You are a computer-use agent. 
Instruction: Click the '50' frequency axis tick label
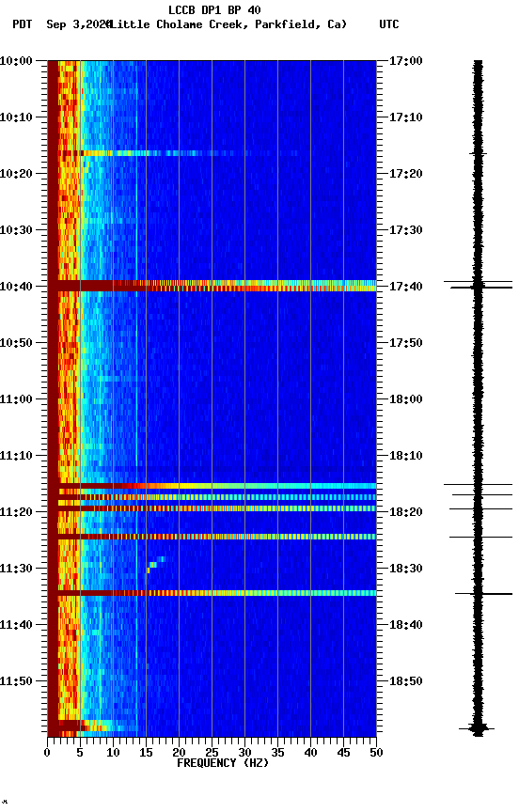(377, 754)
